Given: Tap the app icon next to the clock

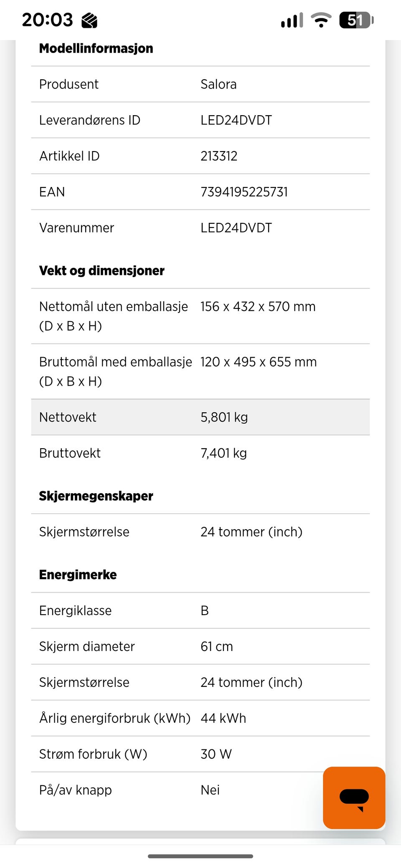Looking at the screenshot, I should tap(89, 20).
